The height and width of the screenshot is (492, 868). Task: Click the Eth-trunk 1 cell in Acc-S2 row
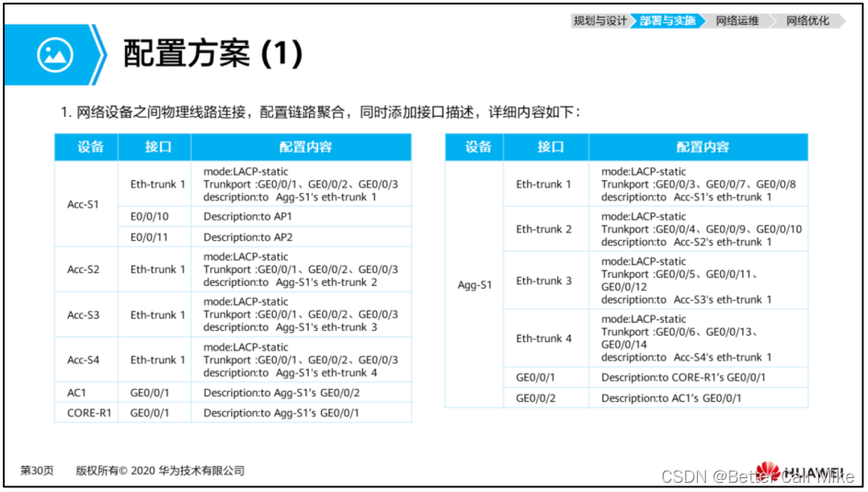tap(155, 269)
